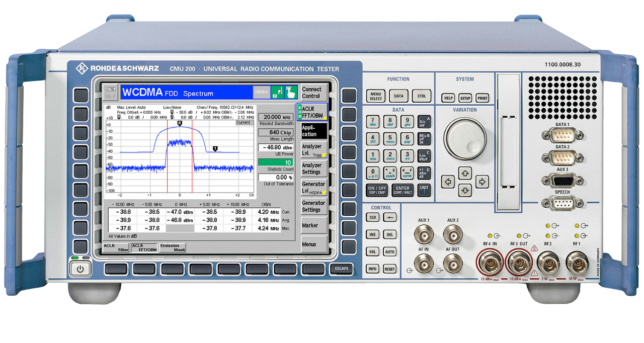Tap numeric key 8 def
Viewport: 644px width, 343px height.
point(390,122)
